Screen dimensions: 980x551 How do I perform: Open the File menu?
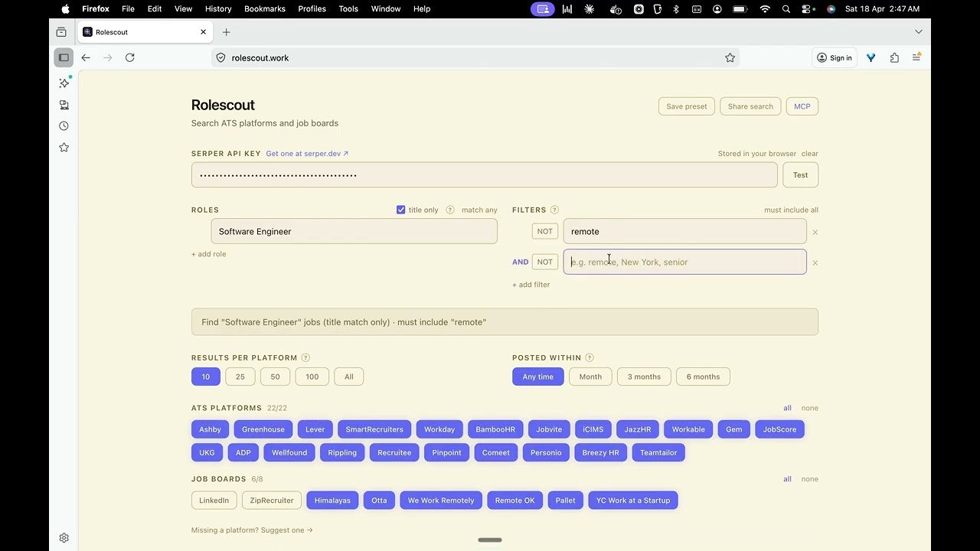[128, 9]
